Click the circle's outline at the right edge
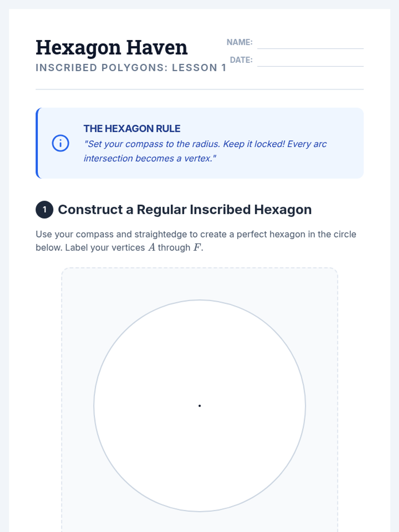 point(305,406)
